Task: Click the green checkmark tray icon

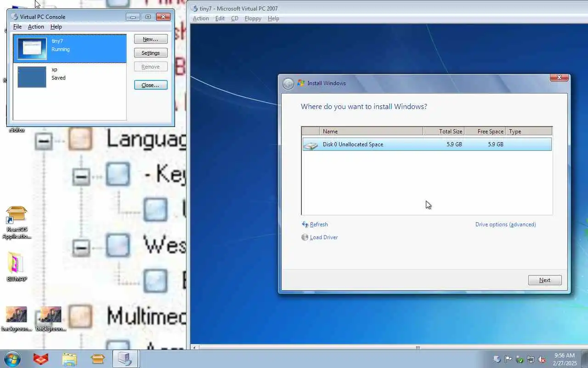Action: [x=520, y=359]
